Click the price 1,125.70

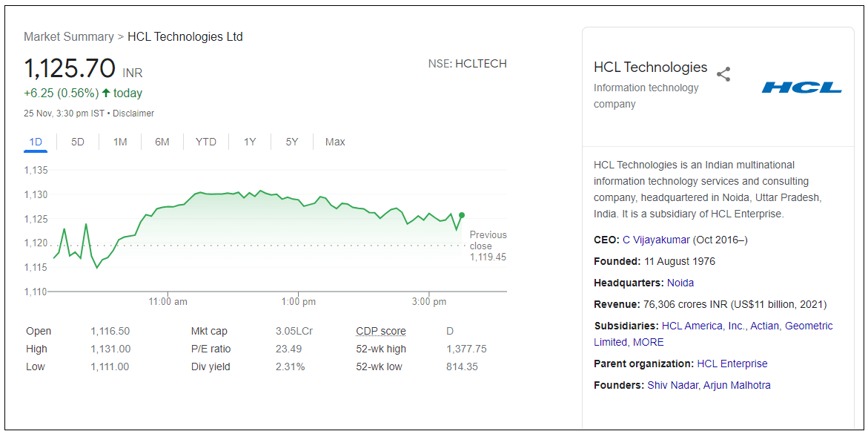pos(70,69)
